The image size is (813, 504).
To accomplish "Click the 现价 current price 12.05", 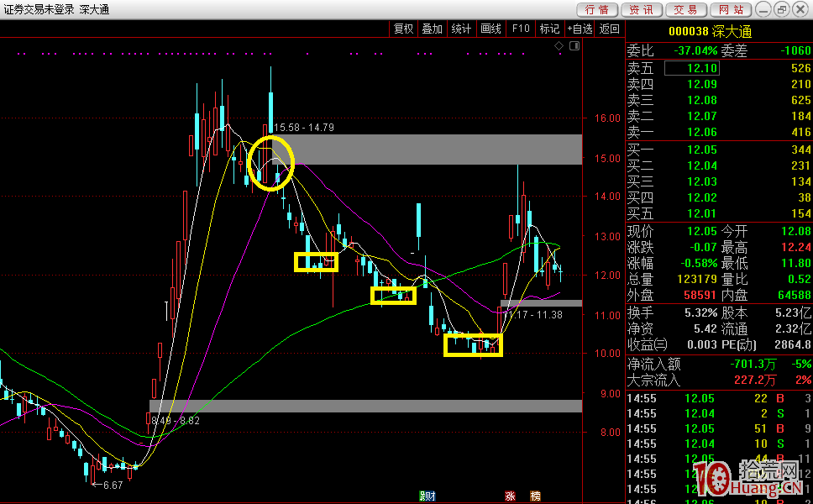I will coord(702,231).
